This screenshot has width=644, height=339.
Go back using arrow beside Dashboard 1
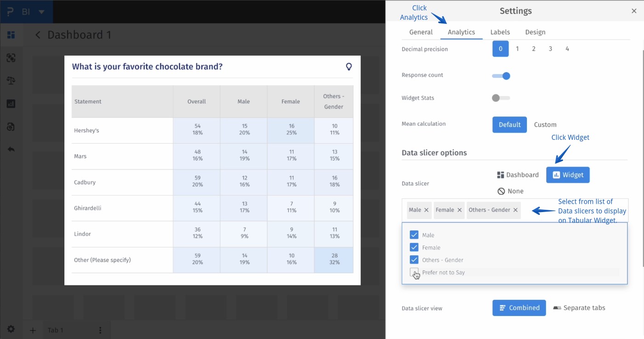coord(38,35)
